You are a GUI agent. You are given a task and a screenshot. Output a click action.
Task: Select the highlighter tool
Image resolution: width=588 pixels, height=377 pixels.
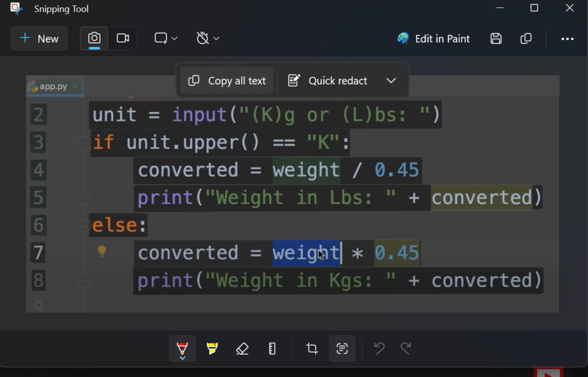[212, 348]
